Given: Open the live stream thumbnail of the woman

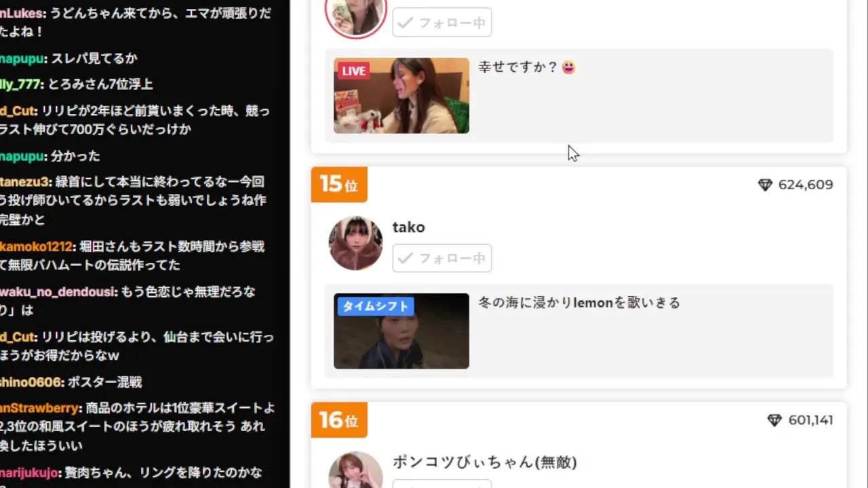Looking at the screenshot, I should (x=401, y=96).
